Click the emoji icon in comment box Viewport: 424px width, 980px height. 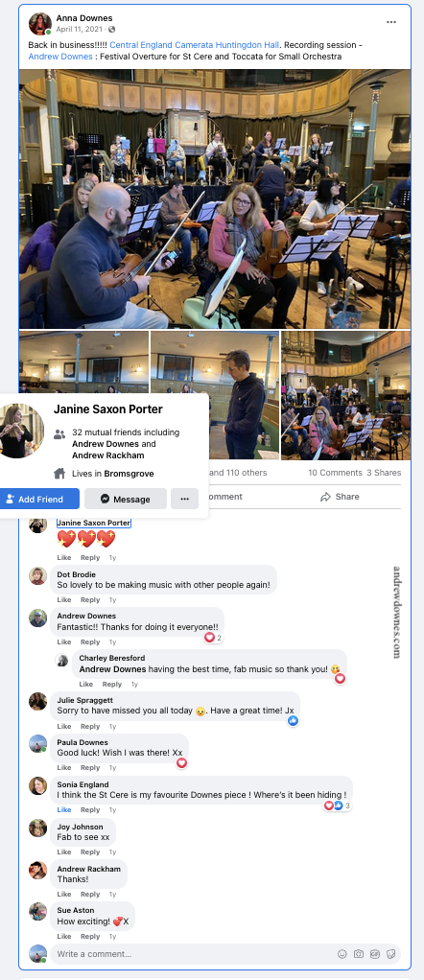(x=342, y=954)
